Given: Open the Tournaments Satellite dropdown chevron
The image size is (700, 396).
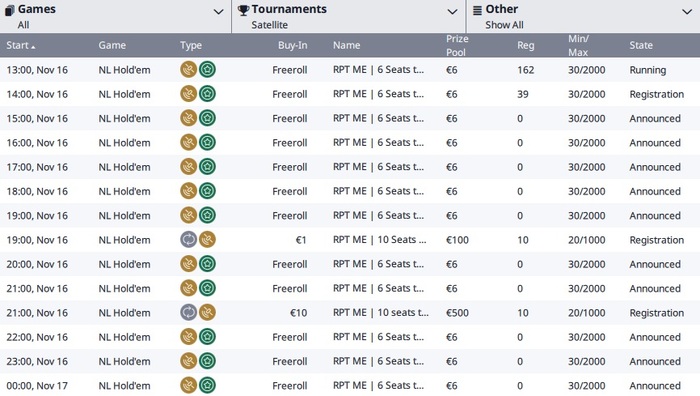Looking at the screenshot, I should [452, 12].
